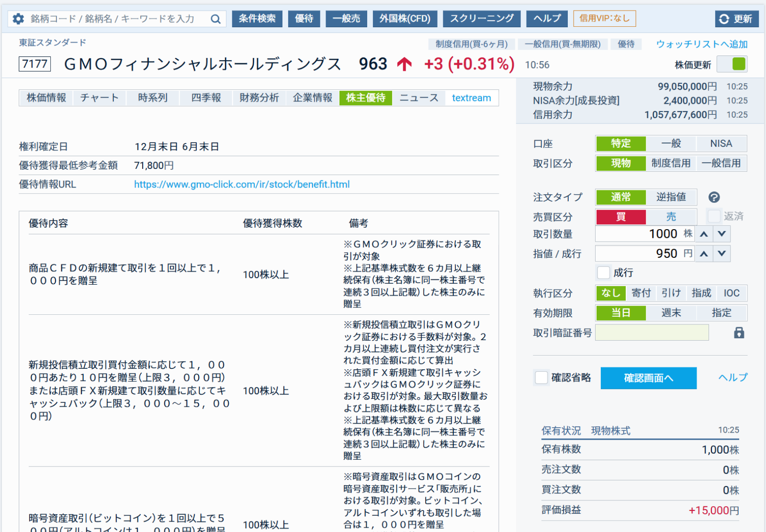Enable the 確認省略 checkbox

[541, 377]
